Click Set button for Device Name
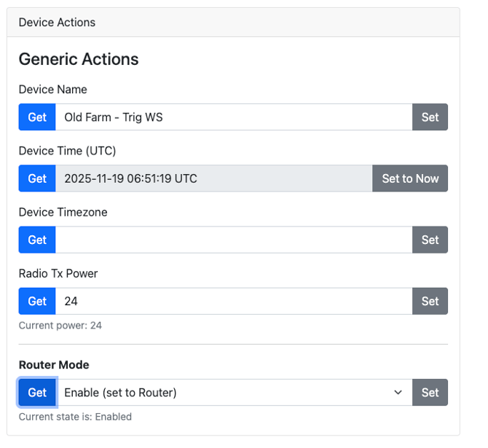Screen dimensions: 488x448 tap(430, 117)
